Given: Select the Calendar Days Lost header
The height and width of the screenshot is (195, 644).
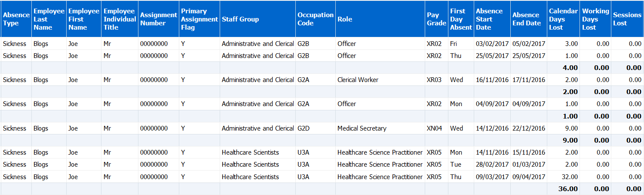Looking at the screenshot, I should coord(563,19).
